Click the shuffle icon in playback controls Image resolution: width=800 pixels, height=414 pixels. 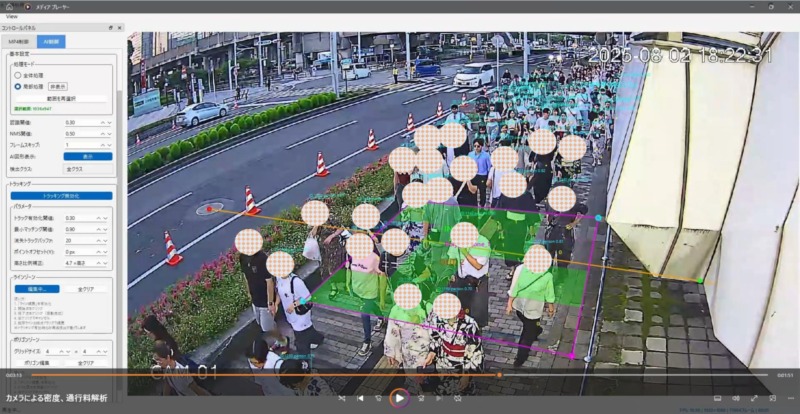coord(342,398)
